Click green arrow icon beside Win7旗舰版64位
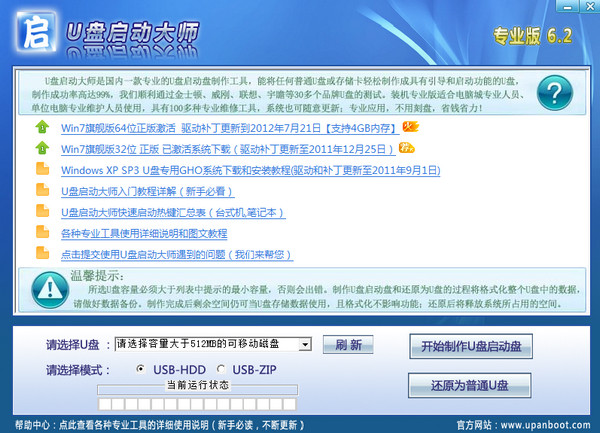Image resolution: width=600 pixels, height=433 pixels. click(41, 127)
